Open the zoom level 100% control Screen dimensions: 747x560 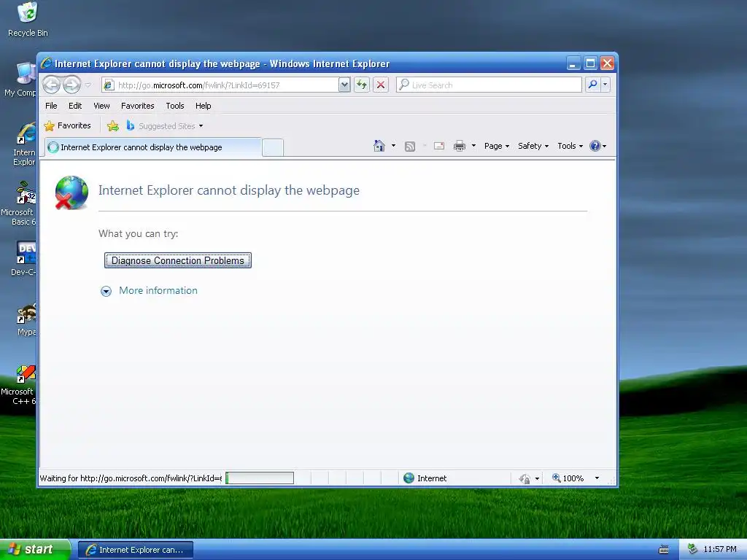(568, 478)
